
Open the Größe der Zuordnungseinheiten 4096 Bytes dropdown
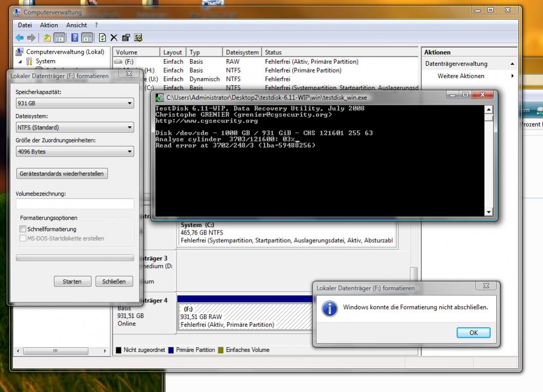tap(75, 151)
